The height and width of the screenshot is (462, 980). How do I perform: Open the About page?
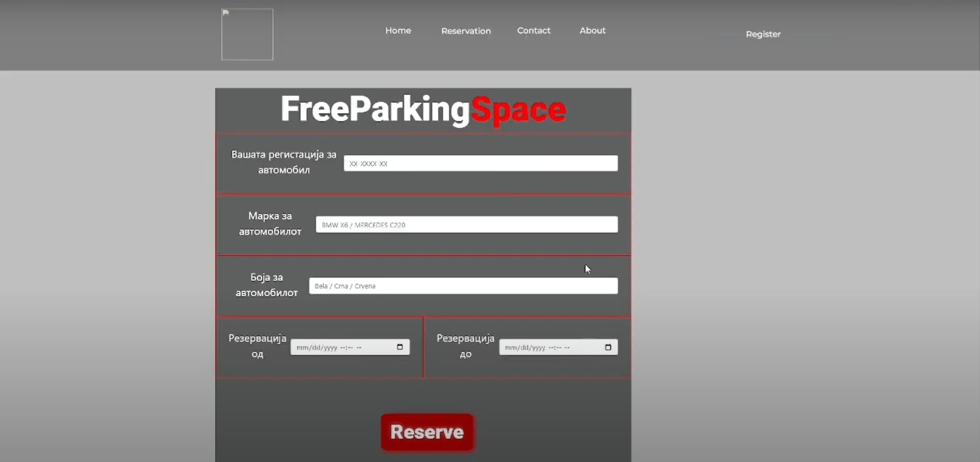click(592, 30)
